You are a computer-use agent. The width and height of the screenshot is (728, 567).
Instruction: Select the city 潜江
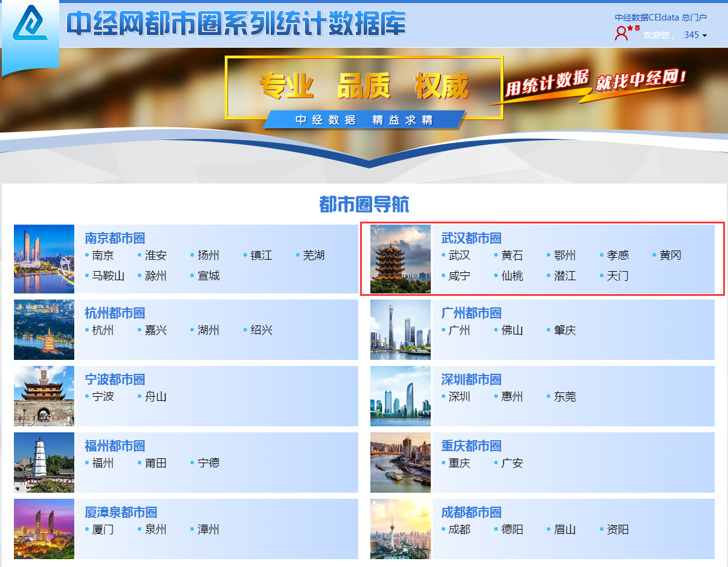pyautogui.click(x=565, y=276)
